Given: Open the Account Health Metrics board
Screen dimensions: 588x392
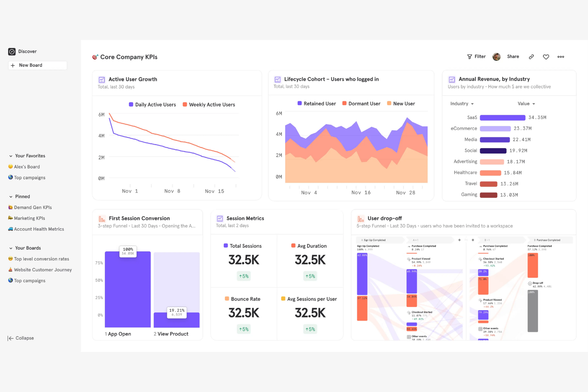Looking at the screenshot, I should [x=39, y=229].
